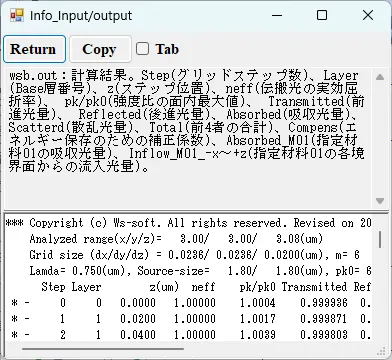This screenshot has height=360, width=392.
Task: Click the Return button
Action: [34, 49]
